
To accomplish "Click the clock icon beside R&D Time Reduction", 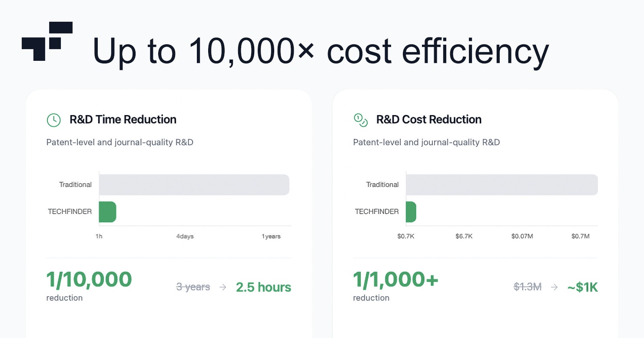I will click(x=53, y=120).
